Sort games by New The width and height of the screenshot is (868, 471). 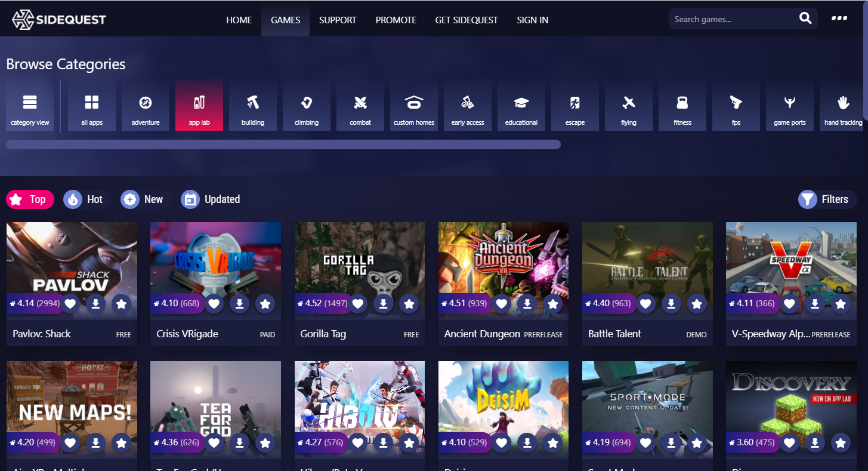click(146, 199)
